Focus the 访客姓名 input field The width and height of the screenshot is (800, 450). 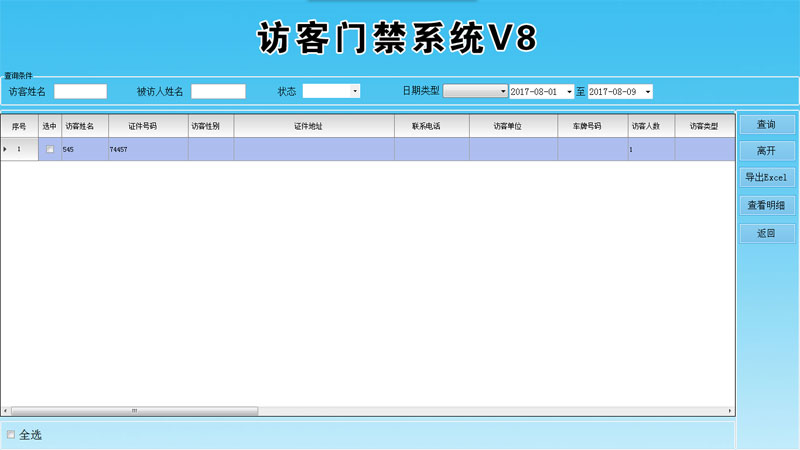coord(81,91)
